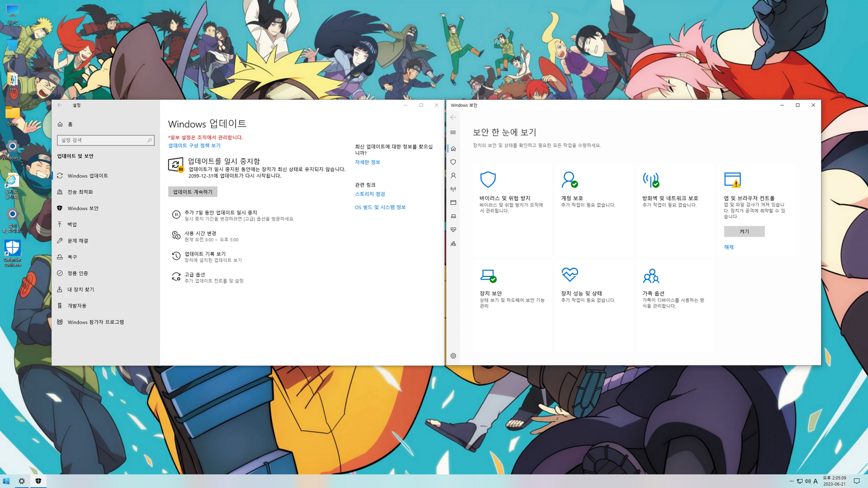The width and height of the screenshot is (868, 488).
Task: Open OS 빌드 및 시스템 정보 link
Action: (x=380, y=208)
